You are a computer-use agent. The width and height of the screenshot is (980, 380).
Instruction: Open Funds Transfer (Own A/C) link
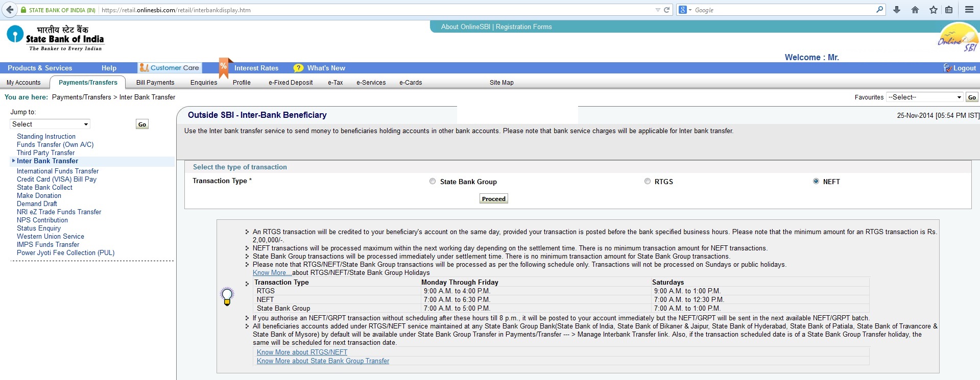pos(55,144)
